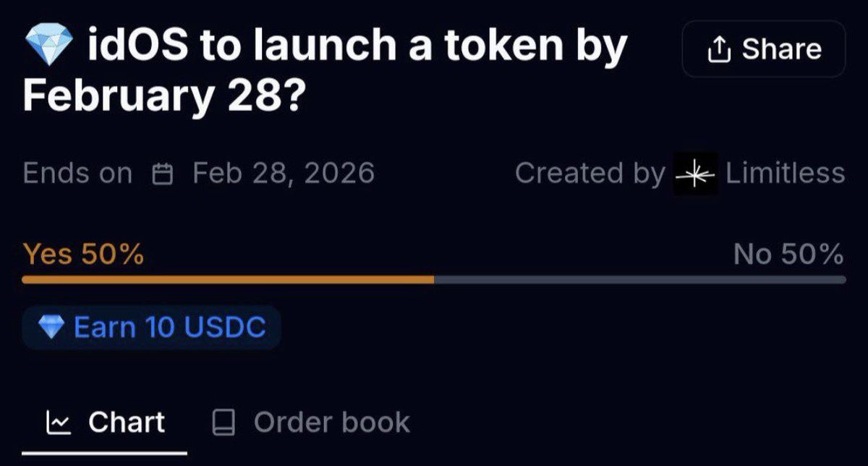Click the share arrow icon
The image size is (868, 466).
point(718,49)
